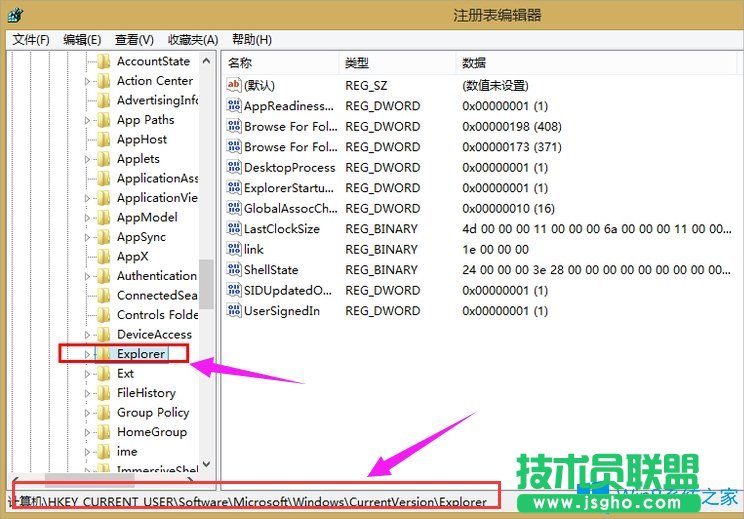Open the 编辑(E) menu
The image size is (744, 519).
coord(82,40)
